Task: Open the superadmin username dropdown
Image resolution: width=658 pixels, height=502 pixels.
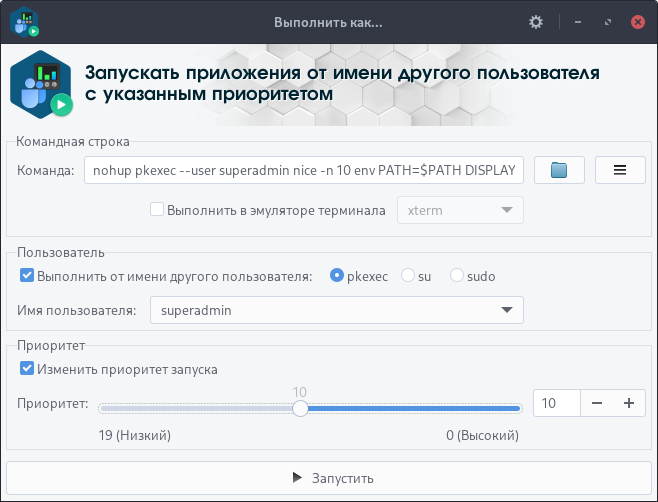Action: click(x=336, y=311)
